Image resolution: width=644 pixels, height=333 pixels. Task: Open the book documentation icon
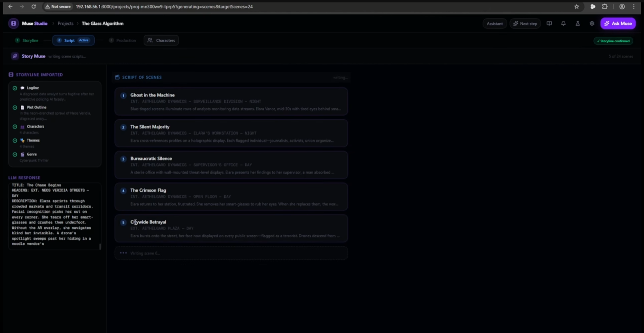[x=549, y=24]
